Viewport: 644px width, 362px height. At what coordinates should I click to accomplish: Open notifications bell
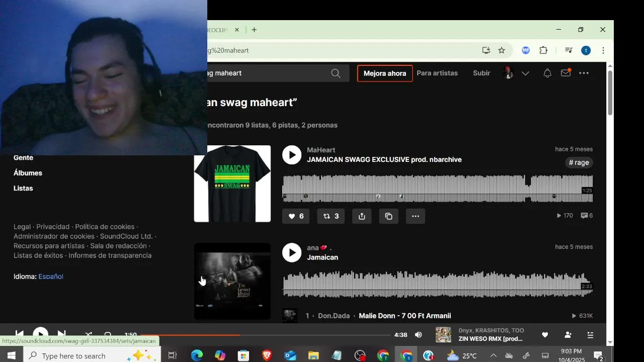point(547,73)
